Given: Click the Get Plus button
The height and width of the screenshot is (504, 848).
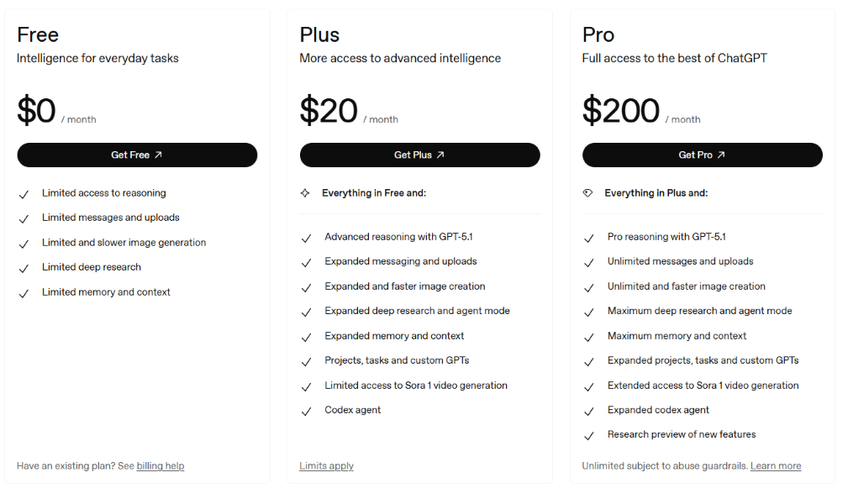Looking at the screenshot, I should coord(419,155).
